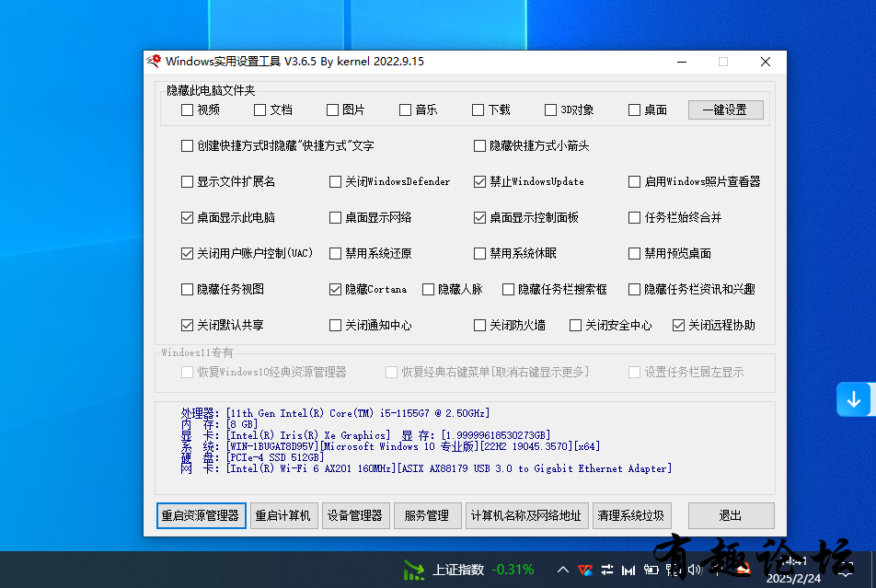The image size is (876, 588).
Task: Click the 一键设置 button
Action: pyautogui.click(x=725, y=110)
